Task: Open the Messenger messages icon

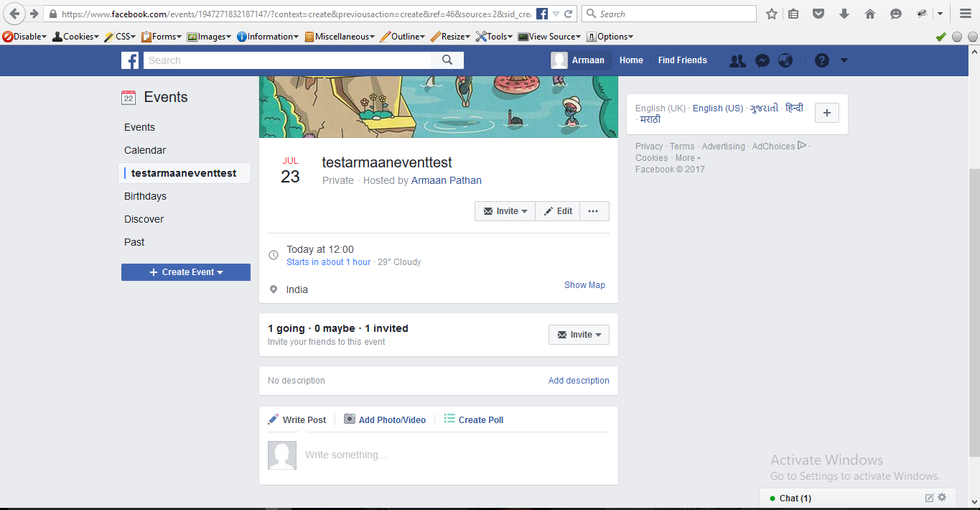Action: tap(762, 61)
